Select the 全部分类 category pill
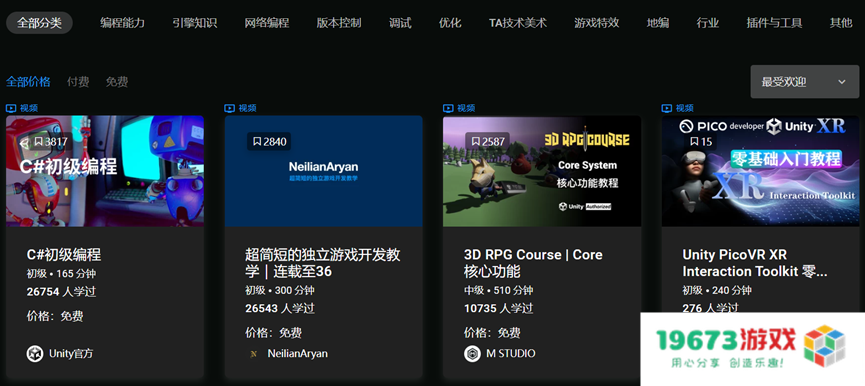 click(x=39, y=23)
